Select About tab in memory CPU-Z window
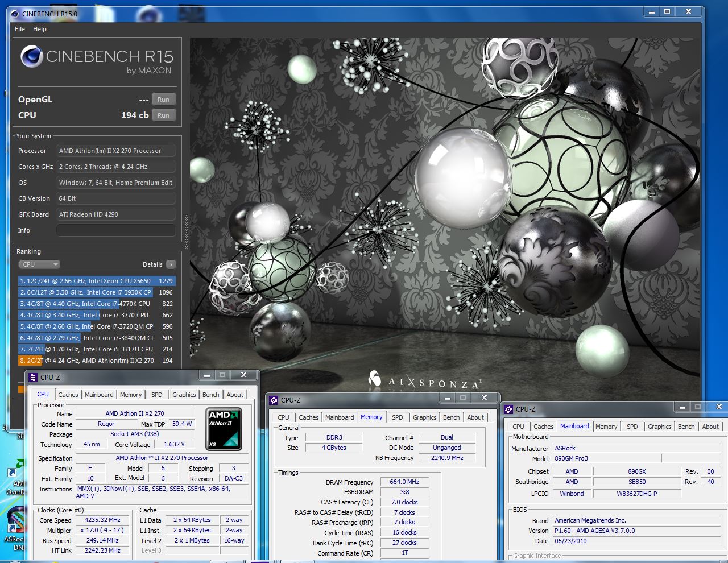 475,417
